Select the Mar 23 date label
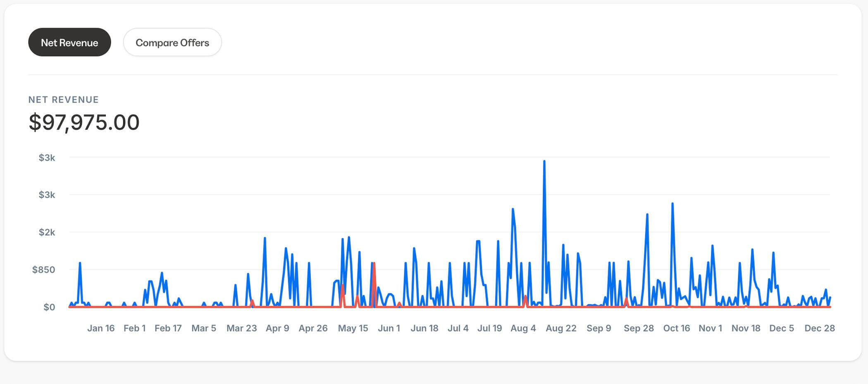The image size is (868, 384). click(x=241, y=328)
